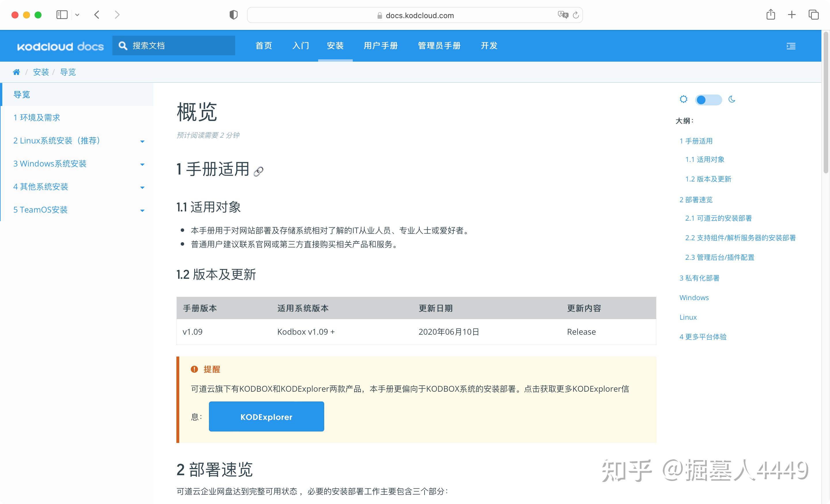Click the home icon in the breadcrumb
The image size is (830, 504).
point(16,72)
